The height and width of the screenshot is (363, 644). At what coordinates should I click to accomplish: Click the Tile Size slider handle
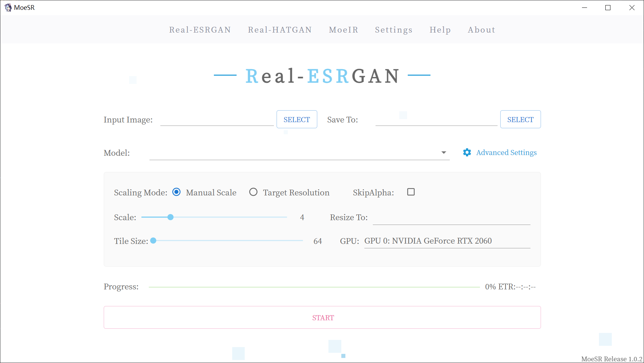[153, 241]
